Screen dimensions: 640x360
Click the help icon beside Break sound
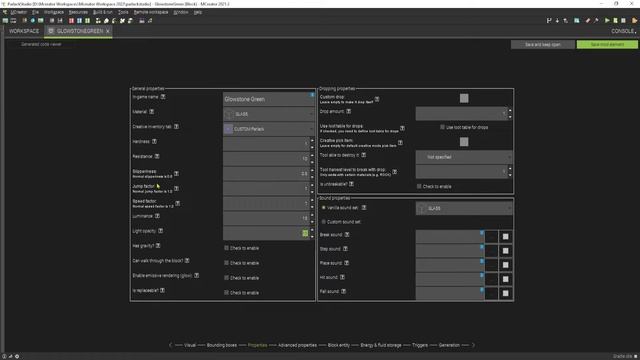click(x=347, y=235)
